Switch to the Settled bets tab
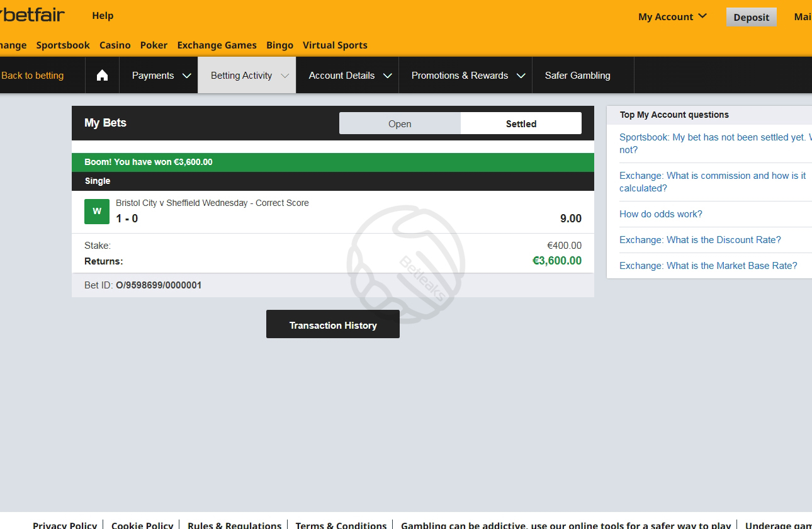Viewport: 812px width, 529px height. tap(521, 123)
